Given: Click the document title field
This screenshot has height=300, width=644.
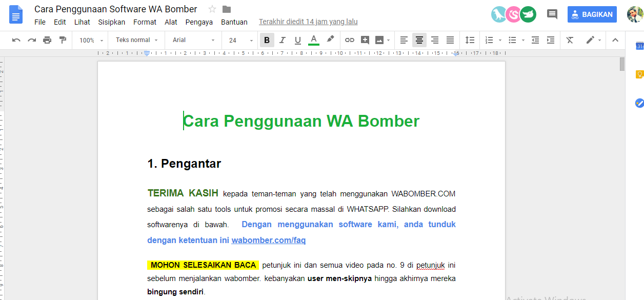Looking at the screenshot, I should 116,9.
